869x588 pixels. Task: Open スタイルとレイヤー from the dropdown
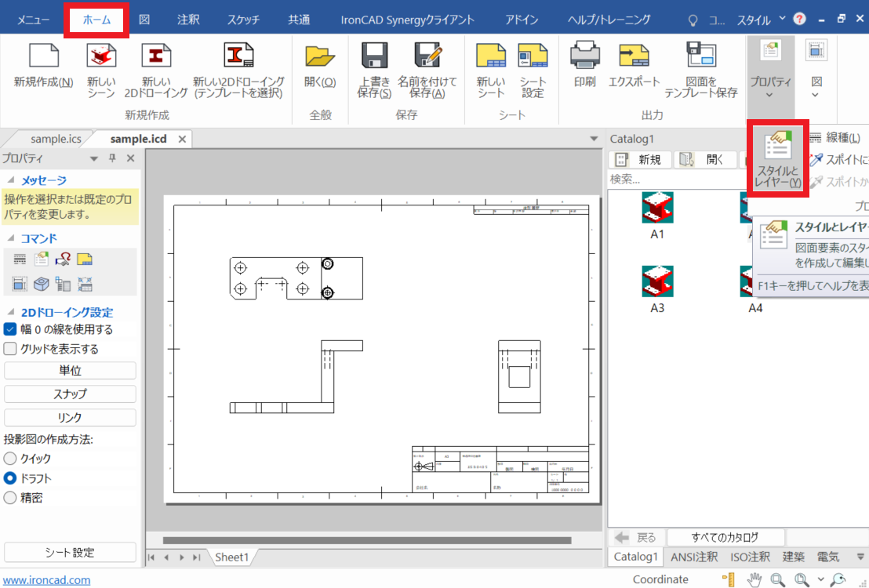pos(778,155)
